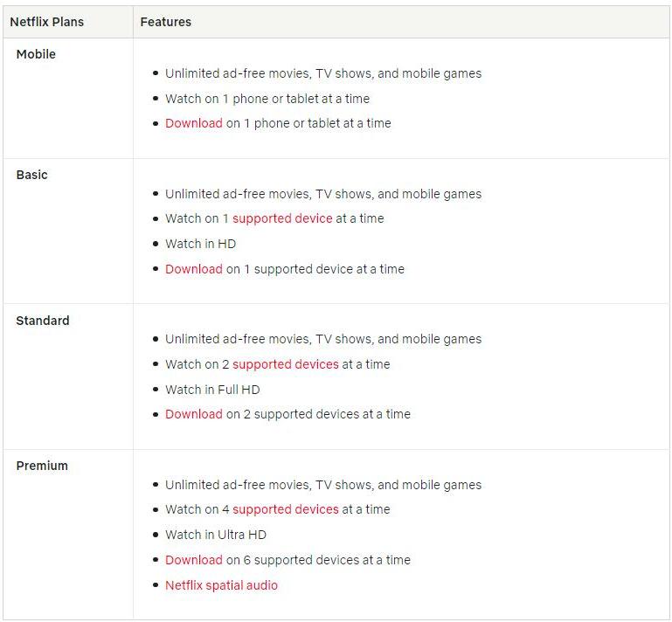Click Watch on 1 phone or tablet text

click(x=267, y=99)
